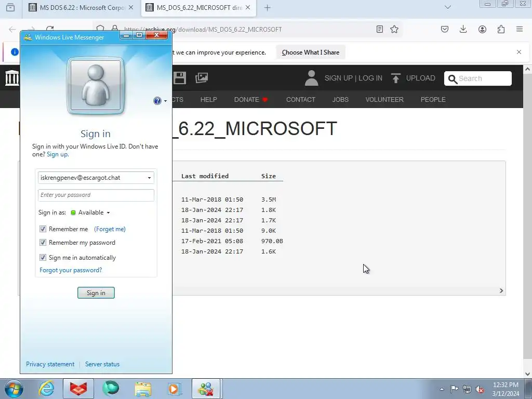Open the Firefox downloads icon
Screen dimensions: 532x399
tap(463, 29)
